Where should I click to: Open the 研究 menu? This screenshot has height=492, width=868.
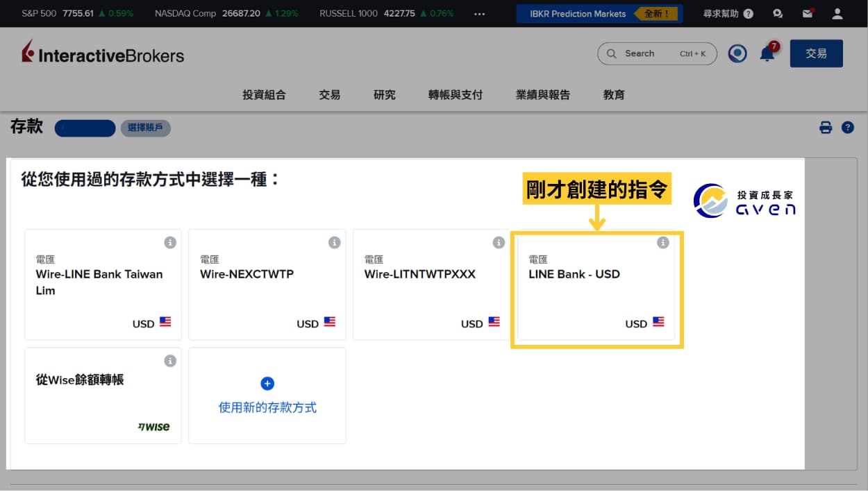[x=385, y=95]
